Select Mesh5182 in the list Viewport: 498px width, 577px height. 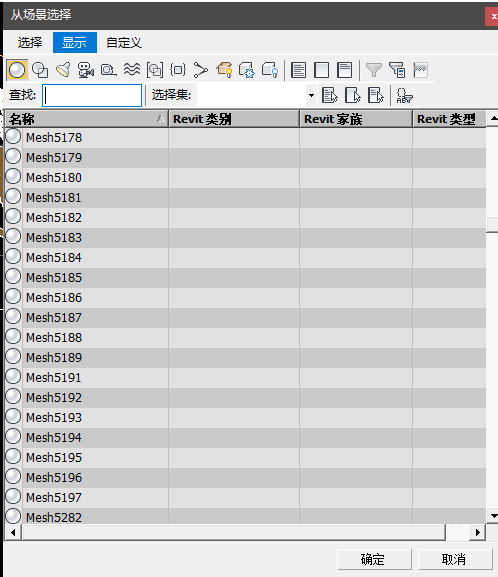click(x=54, y=217)
